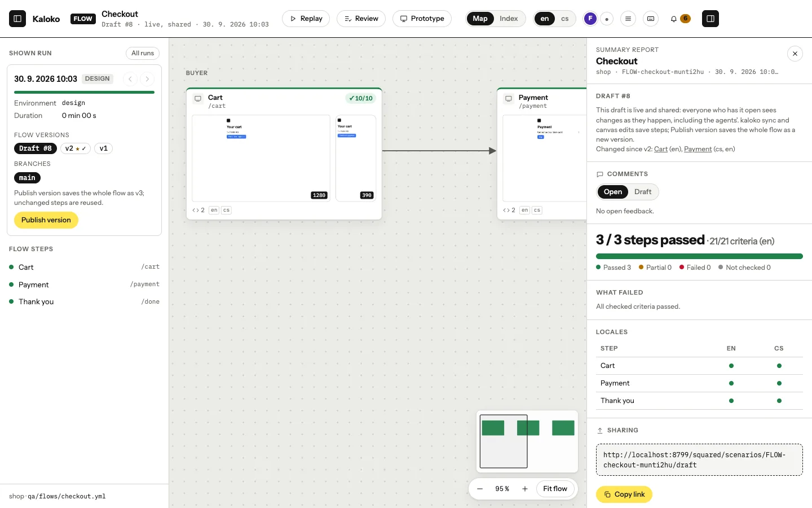Follow the Cart link in draft changes

pyautogui.click(x=661, y=149)
